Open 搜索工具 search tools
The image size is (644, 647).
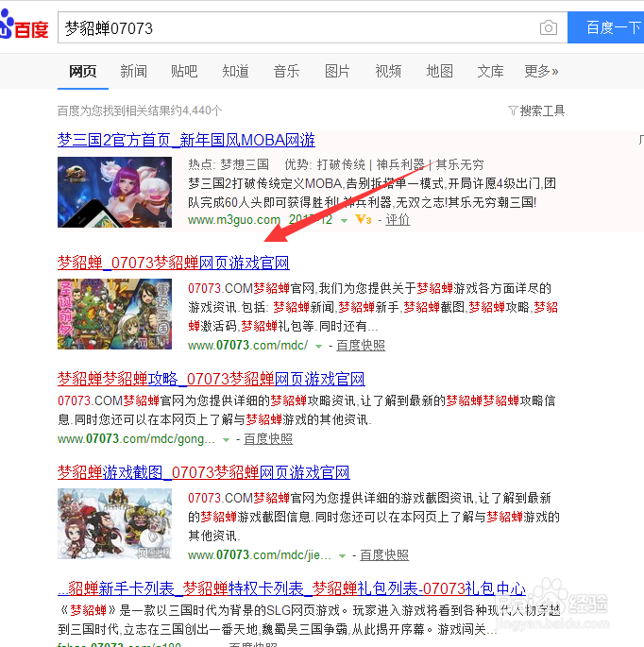[x=542, y=111]
